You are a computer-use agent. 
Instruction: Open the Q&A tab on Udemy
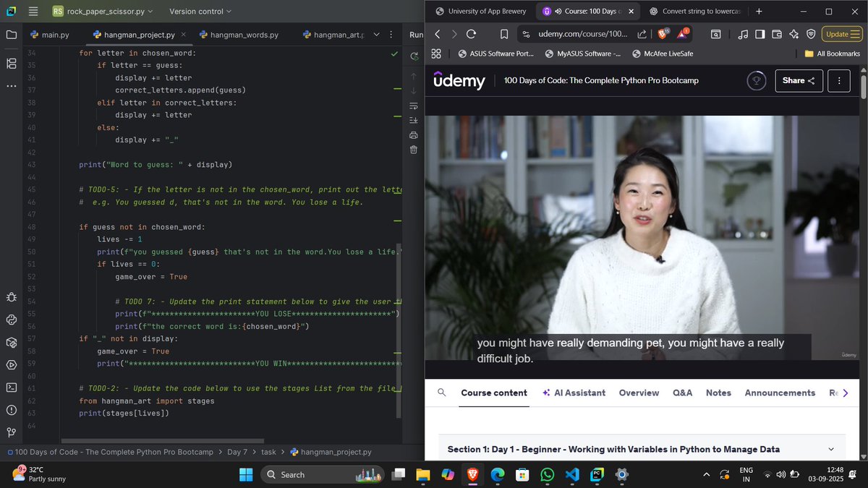click(x=681, y=393)
